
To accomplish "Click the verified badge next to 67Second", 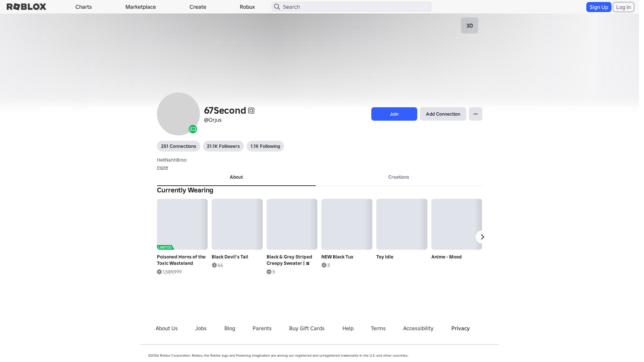I will 251,111.
